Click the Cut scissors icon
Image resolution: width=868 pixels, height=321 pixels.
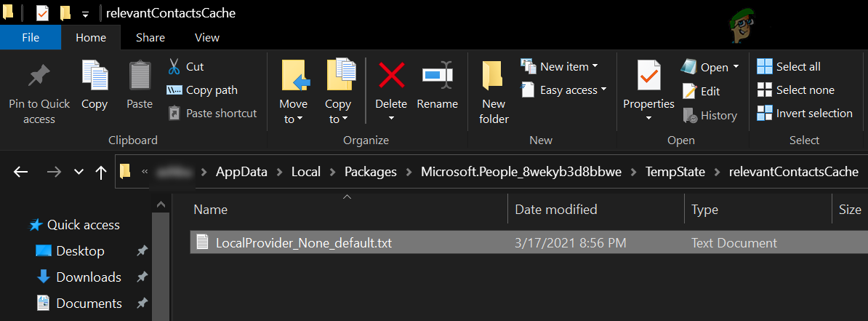pos(174,67)
